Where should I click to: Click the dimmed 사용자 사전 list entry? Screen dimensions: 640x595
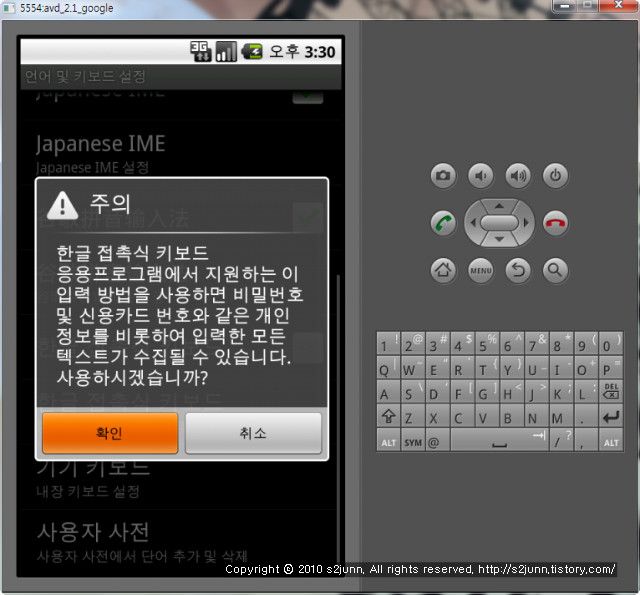tap(181, 541)
